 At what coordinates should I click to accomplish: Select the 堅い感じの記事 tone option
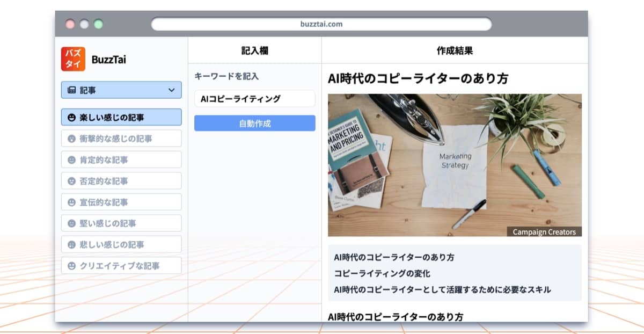(121, 223)
